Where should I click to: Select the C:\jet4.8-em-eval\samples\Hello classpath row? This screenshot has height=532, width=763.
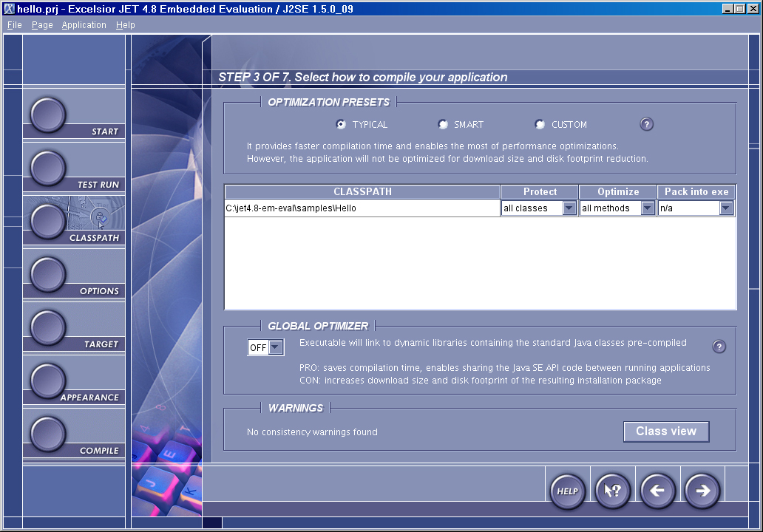(x=362, y=208)
